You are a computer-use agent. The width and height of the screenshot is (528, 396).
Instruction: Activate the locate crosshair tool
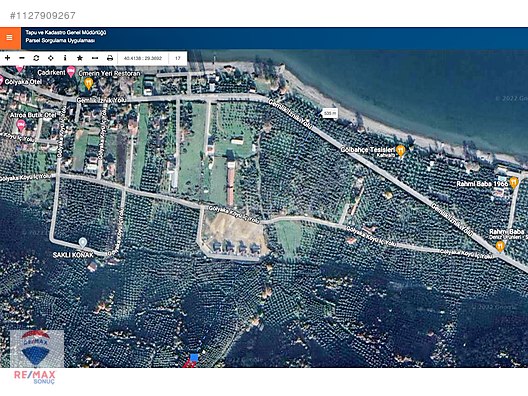[x=51, y=58]
